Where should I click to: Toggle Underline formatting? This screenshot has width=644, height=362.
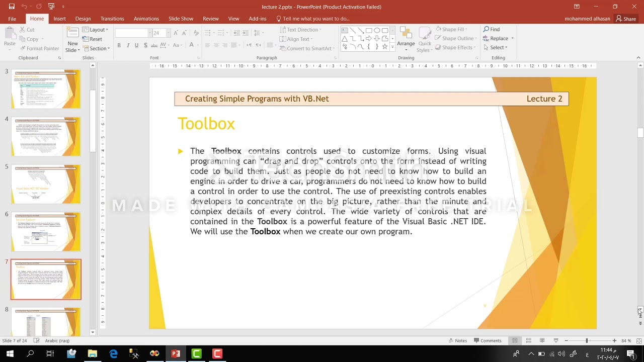136,45
